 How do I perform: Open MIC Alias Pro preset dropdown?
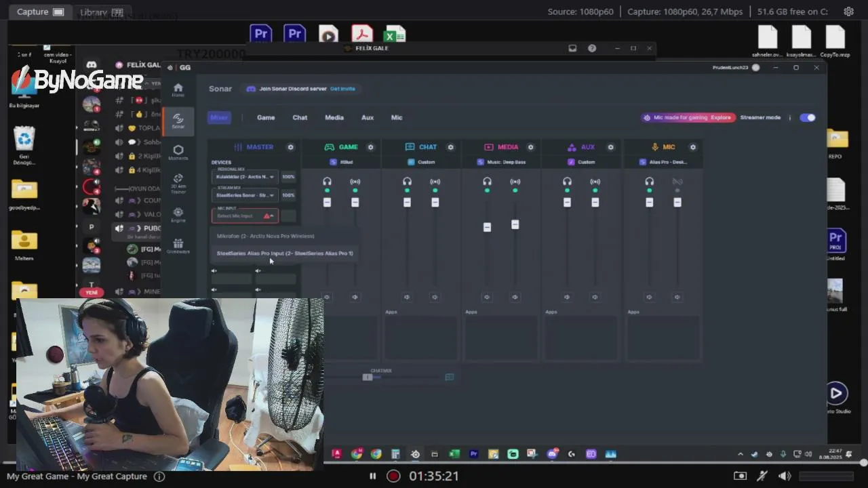pyautogui.click(x=663, y=162)
